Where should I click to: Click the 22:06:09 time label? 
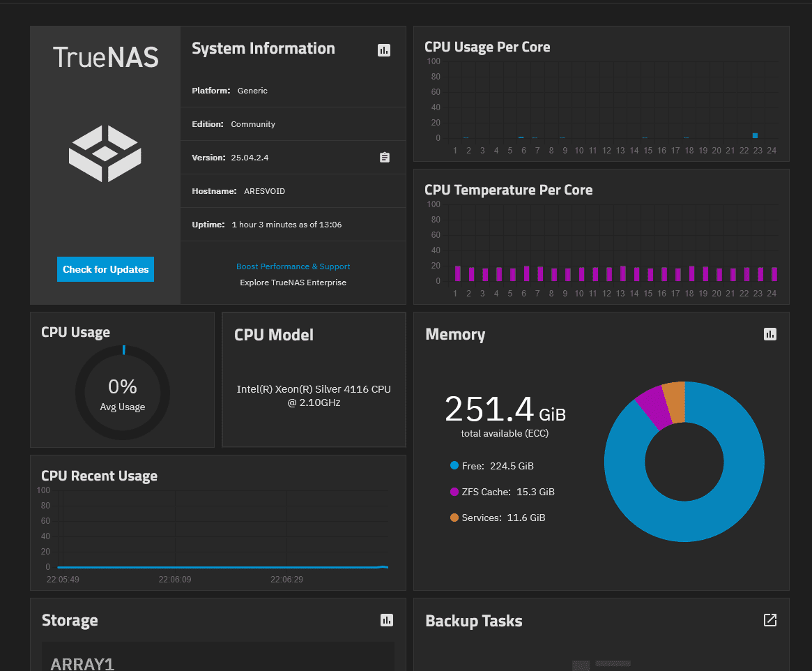tap(175, 580)
